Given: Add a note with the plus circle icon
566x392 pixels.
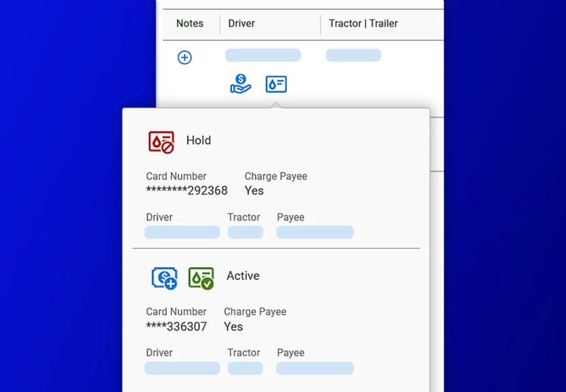Looking at the screenshot, I should pos(184,57).
